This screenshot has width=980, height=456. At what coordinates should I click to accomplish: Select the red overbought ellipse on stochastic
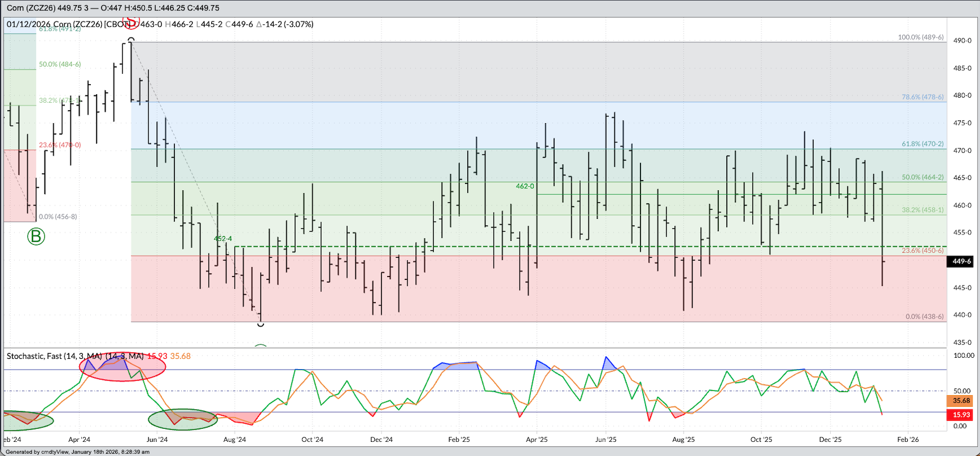point(122,366)
